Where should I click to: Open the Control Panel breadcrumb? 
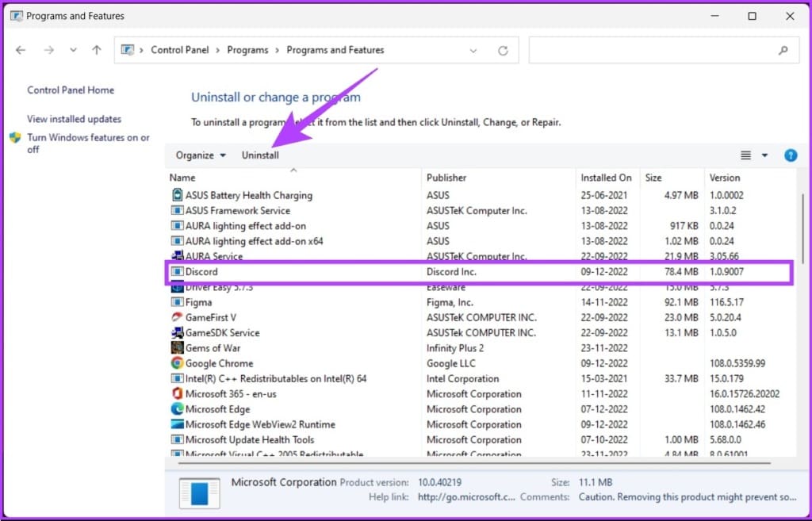point(180,50)
